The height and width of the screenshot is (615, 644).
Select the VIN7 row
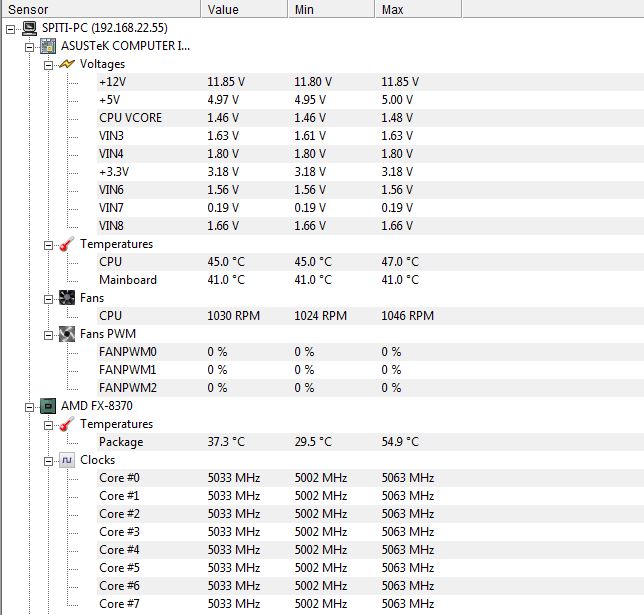370,208
